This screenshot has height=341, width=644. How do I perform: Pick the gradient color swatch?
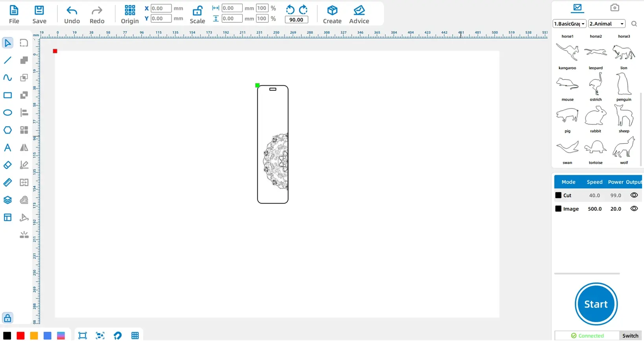61,335
